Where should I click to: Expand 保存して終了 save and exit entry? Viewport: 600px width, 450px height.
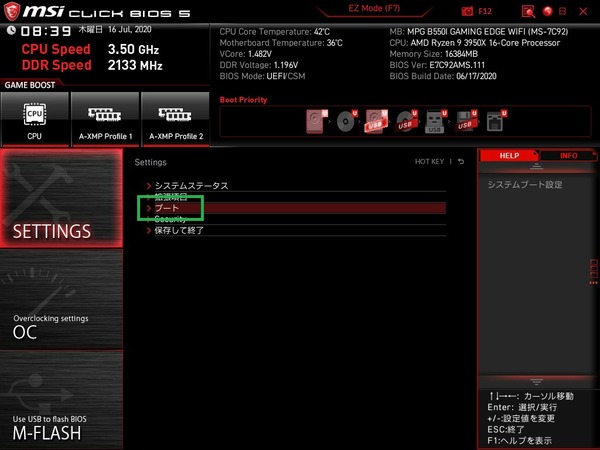(x=178, y=230)
